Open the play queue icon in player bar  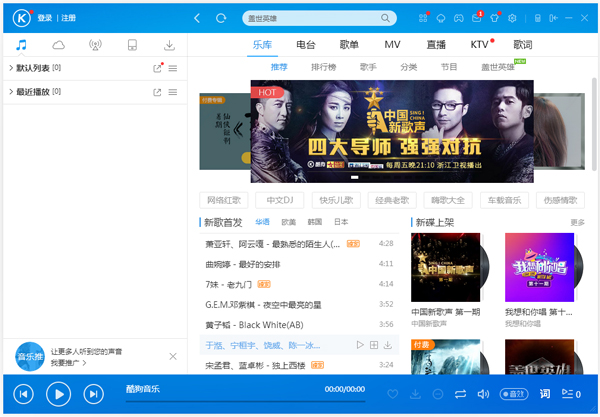pos(571,394)
